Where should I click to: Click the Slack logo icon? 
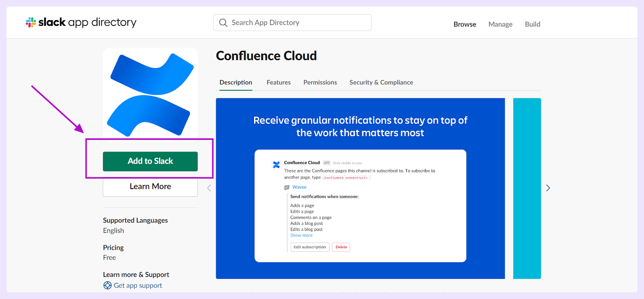(x=31, y=22)
